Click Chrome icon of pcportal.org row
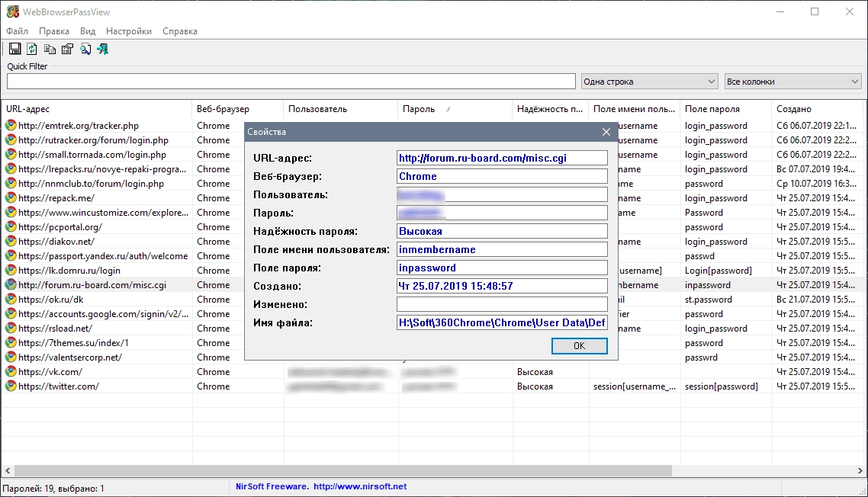The width and height of the screenshot is (868, 497). coord(11,227)
